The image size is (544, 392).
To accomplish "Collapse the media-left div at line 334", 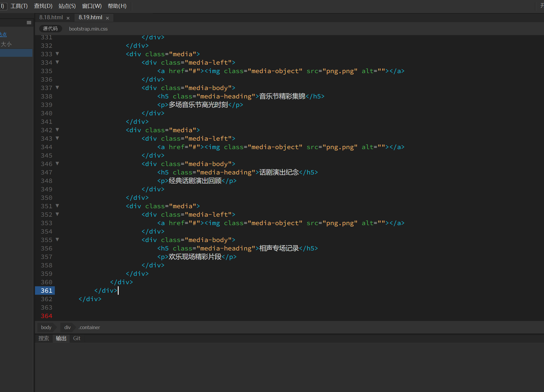I will (57, 62).
